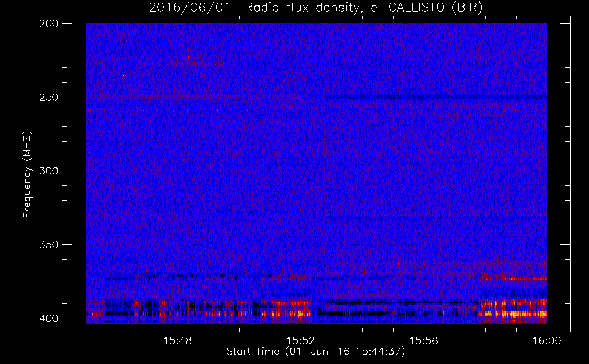
Task: Click the 'Frequency (MHZ)' axis label
Action: click(27, 175)
